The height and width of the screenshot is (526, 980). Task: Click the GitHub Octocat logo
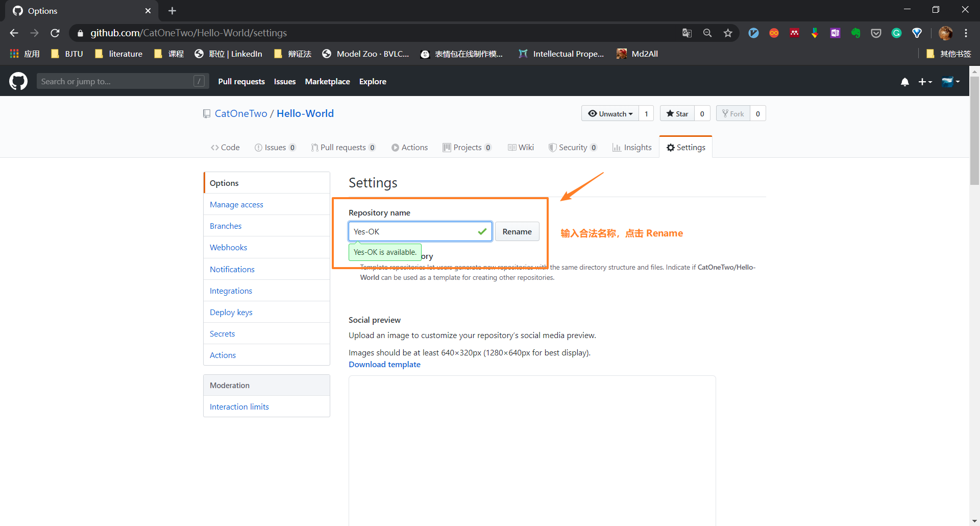(x=18, y=81)
